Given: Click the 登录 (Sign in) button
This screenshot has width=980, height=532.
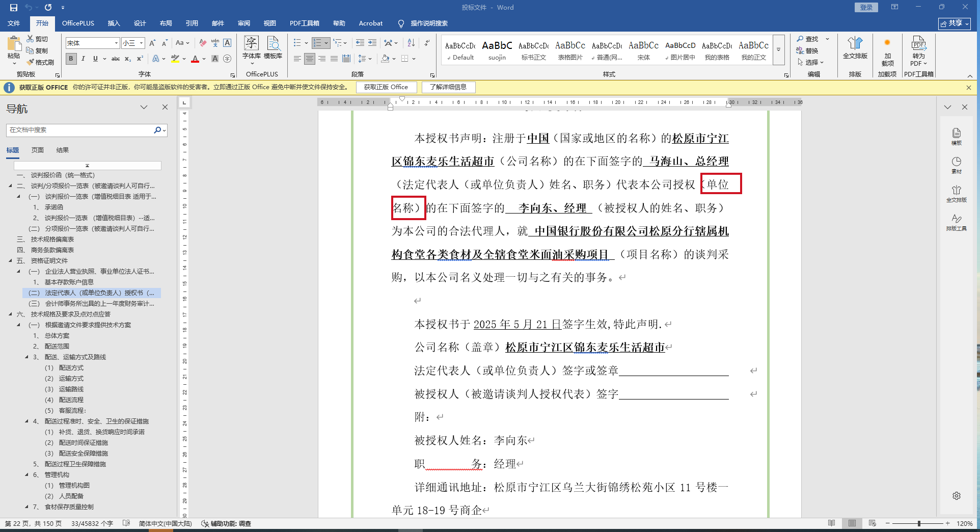Looking at the screenshot, I should pyautogui.click(x=866, y=8).
